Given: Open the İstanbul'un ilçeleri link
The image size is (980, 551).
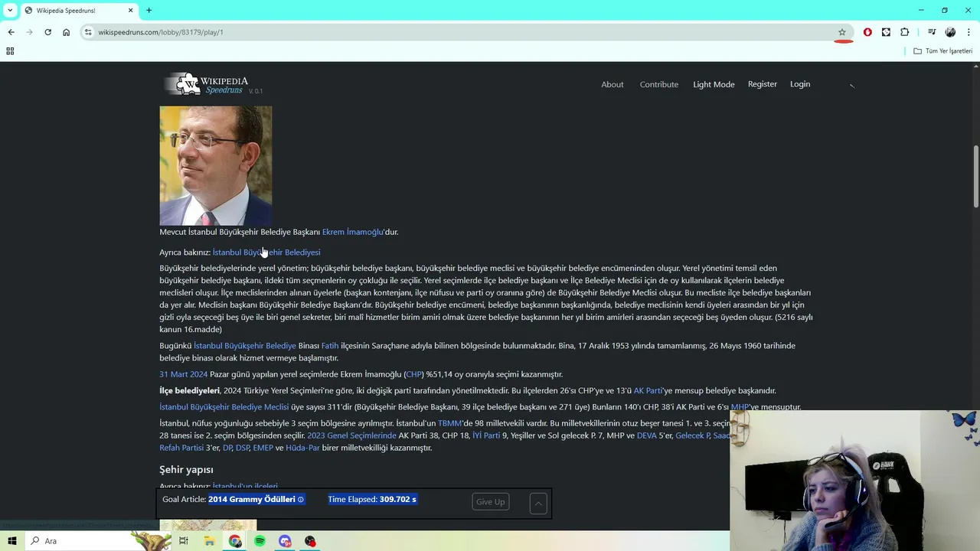Looking at the screenshot, I should pyautogui.click(x=245, y=486).
